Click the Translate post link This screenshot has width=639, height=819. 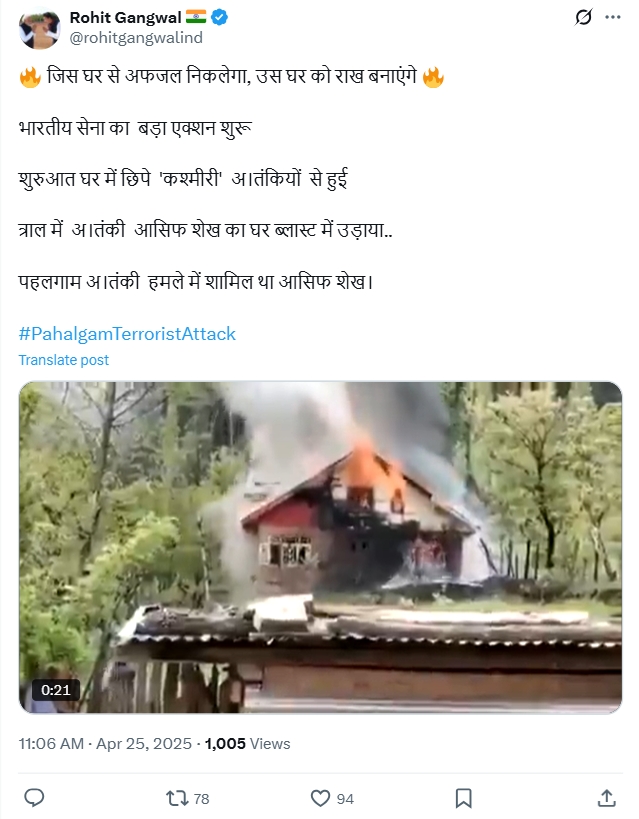click(64, 360)
